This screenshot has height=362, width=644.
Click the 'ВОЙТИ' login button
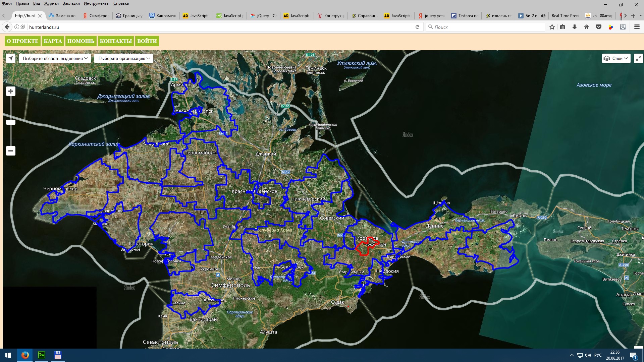[147, 41]
